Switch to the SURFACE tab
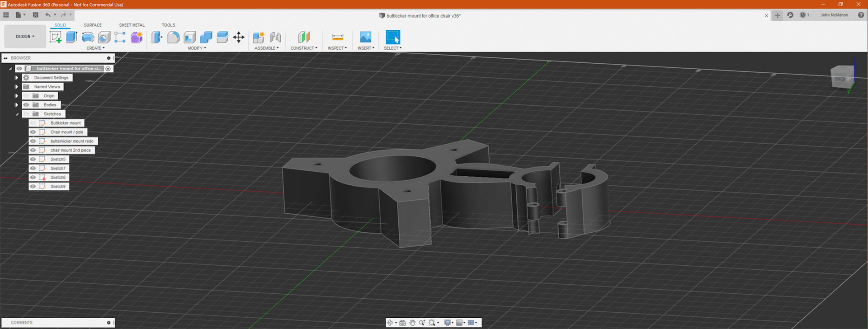The height and width of the screenshot is (329, 868). [x=93, y=25]
